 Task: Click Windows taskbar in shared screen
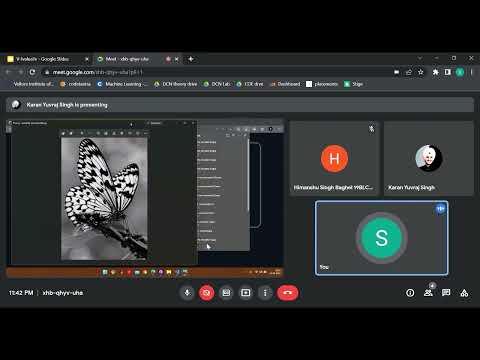coord(145,272)
